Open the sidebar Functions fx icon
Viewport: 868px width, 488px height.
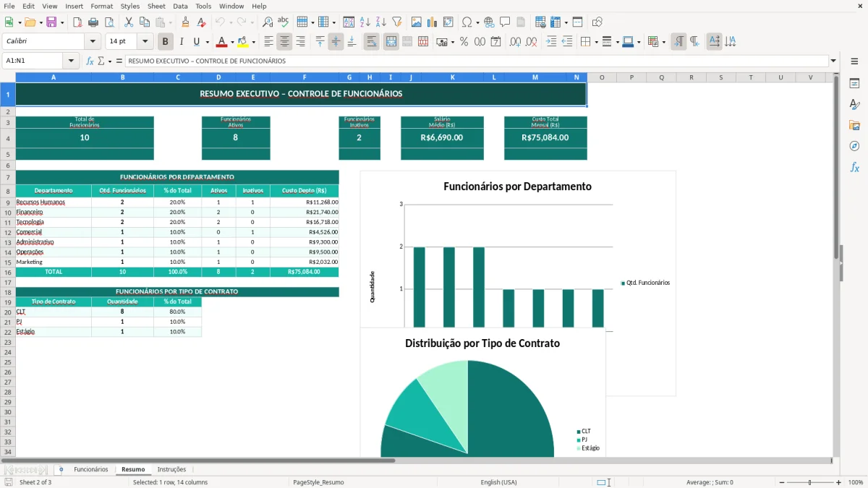[x=854, y=167]
